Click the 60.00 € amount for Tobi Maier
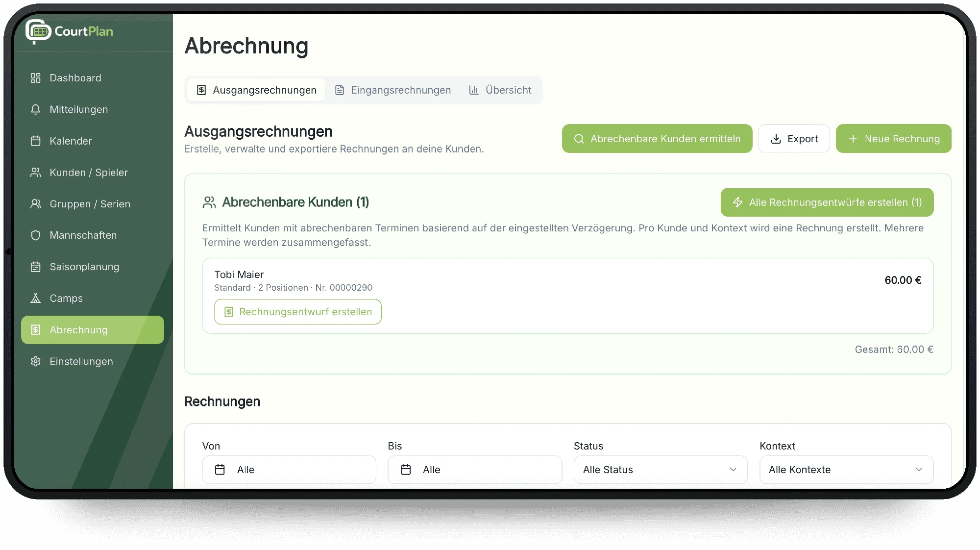This screenshot has width=980, height=550. pos(903,280)
